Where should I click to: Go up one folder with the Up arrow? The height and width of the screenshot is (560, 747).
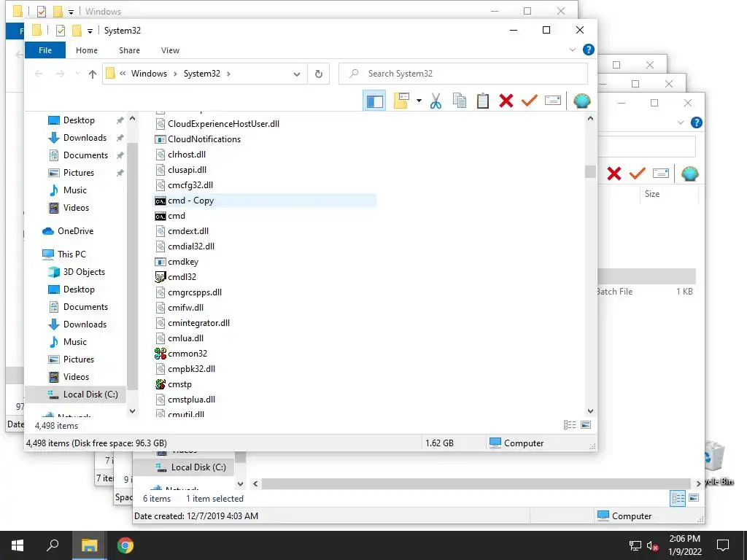(x=93, y=74)
